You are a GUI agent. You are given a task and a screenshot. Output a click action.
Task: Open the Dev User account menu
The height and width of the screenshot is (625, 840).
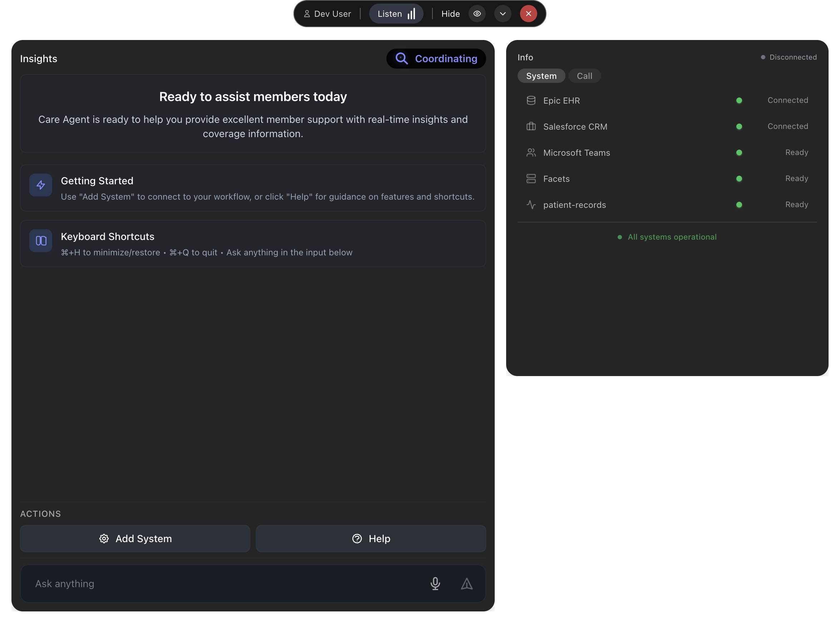(327, 14)
